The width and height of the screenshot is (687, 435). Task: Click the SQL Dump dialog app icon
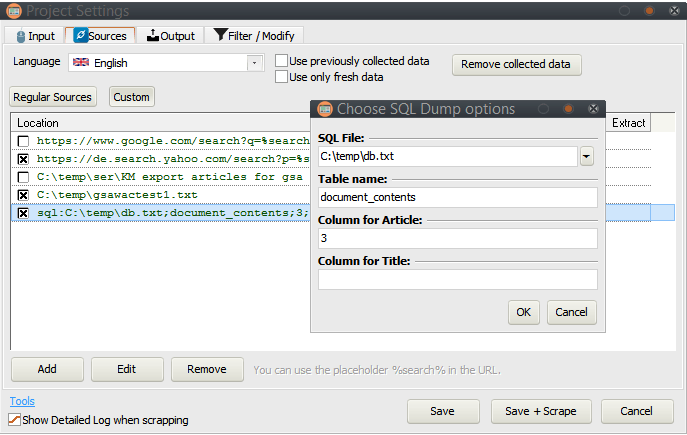pos(325,109)
